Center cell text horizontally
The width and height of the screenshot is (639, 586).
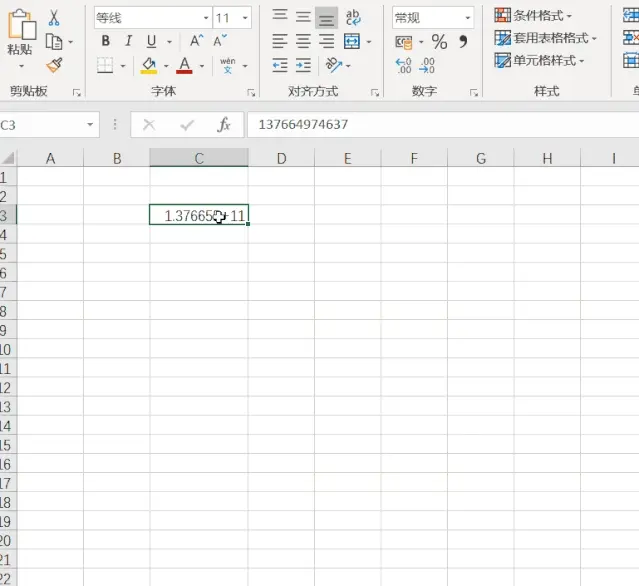tap(303, 41)
